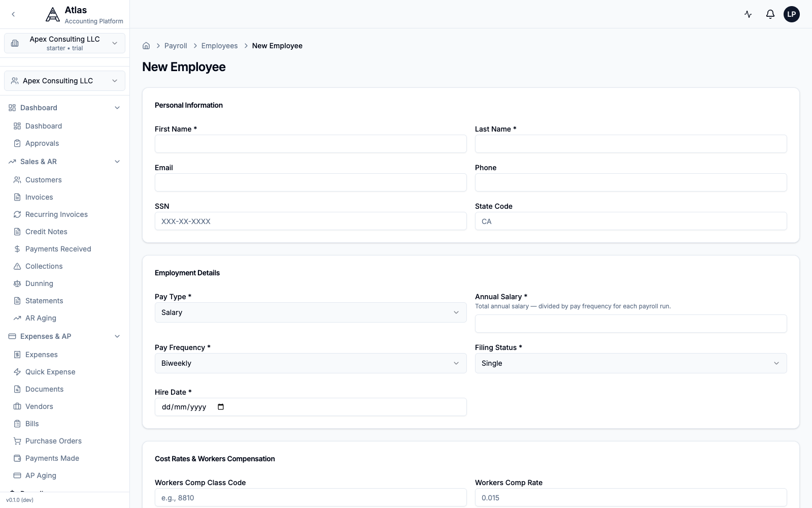Focus the SSN field
Viewport: 812px width, 508px height.
point(311,221)
